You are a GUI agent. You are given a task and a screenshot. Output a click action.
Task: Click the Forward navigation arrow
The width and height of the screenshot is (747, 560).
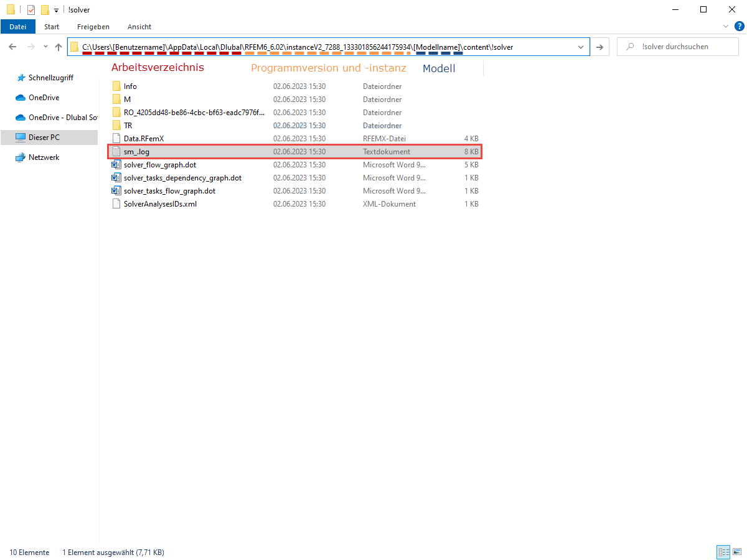[x=31, y=47]
